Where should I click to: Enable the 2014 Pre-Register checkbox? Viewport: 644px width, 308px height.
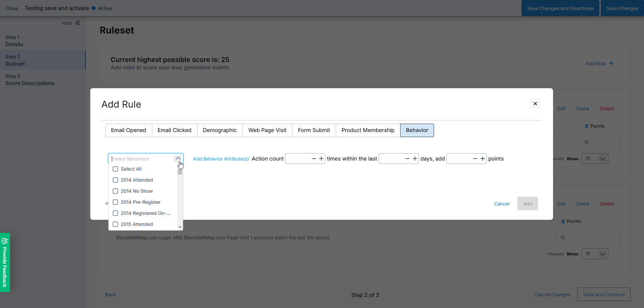pos(115,202)
